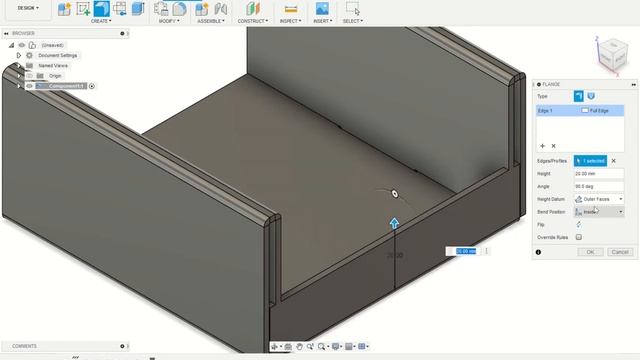The height and width of the screenshot is (360, 640).
Task: Click OK in the Flange dialog
Action: [590, 252]
